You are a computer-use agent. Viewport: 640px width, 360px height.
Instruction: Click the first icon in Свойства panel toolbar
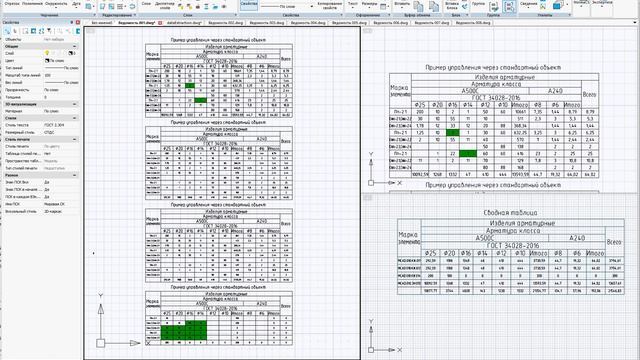click(x=7, y=31)
